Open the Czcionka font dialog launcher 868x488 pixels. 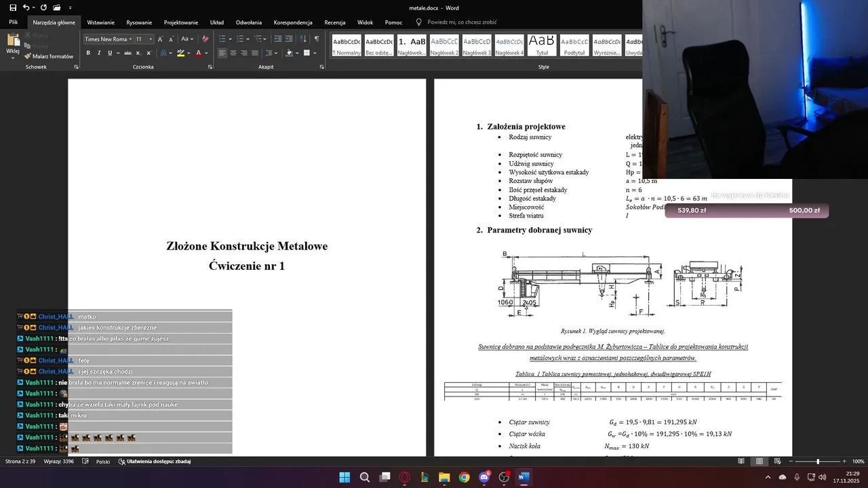209,67
